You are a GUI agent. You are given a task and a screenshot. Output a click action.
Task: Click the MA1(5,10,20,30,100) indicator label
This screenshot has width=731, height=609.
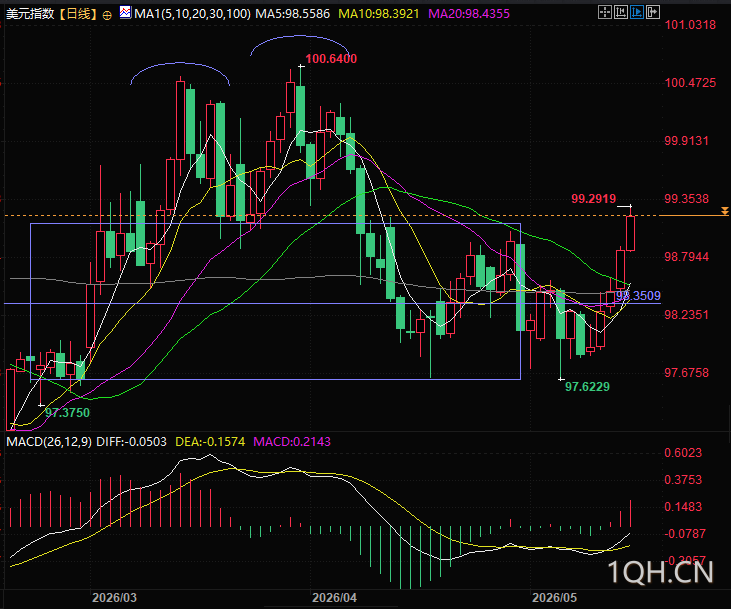192,14
